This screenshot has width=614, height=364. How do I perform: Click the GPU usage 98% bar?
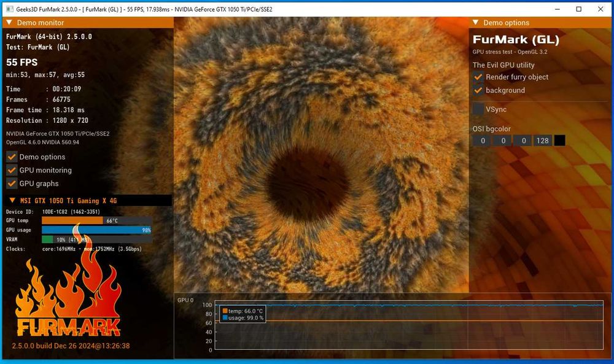click(97, 230)
